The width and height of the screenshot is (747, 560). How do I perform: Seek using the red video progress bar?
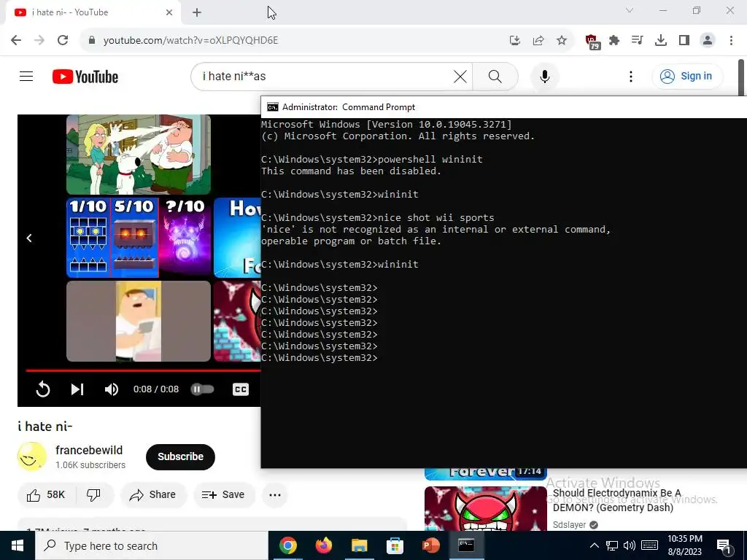point(143,370)
